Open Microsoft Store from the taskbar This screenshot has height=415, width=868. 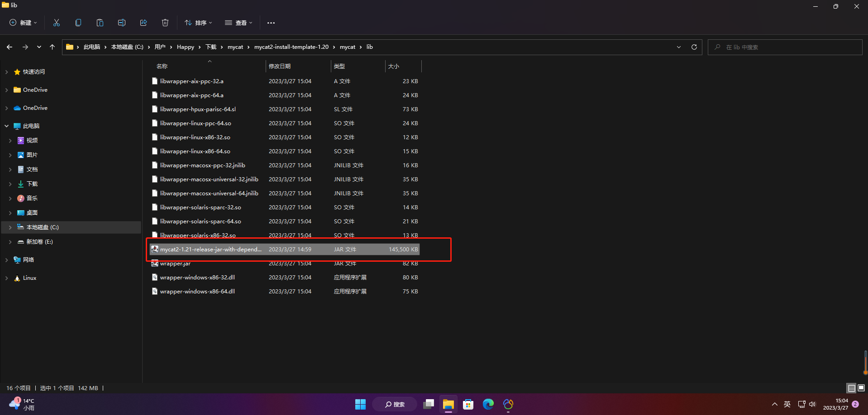pos(468,404)
